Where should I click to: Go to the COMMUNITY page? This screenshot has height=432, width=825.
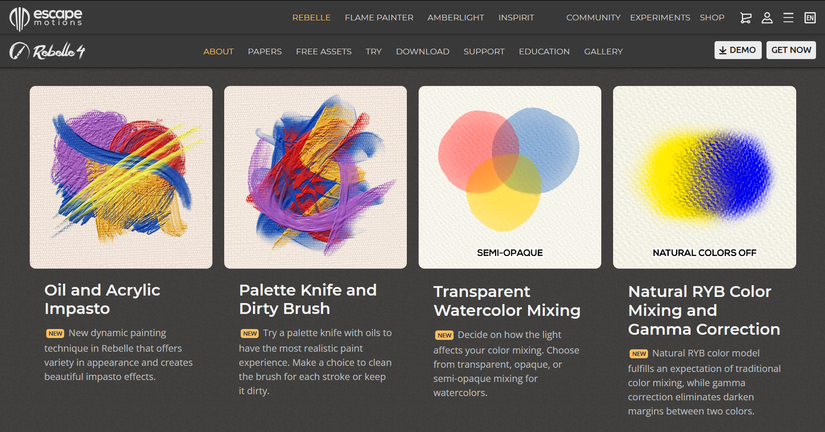(x=593, y=17)
